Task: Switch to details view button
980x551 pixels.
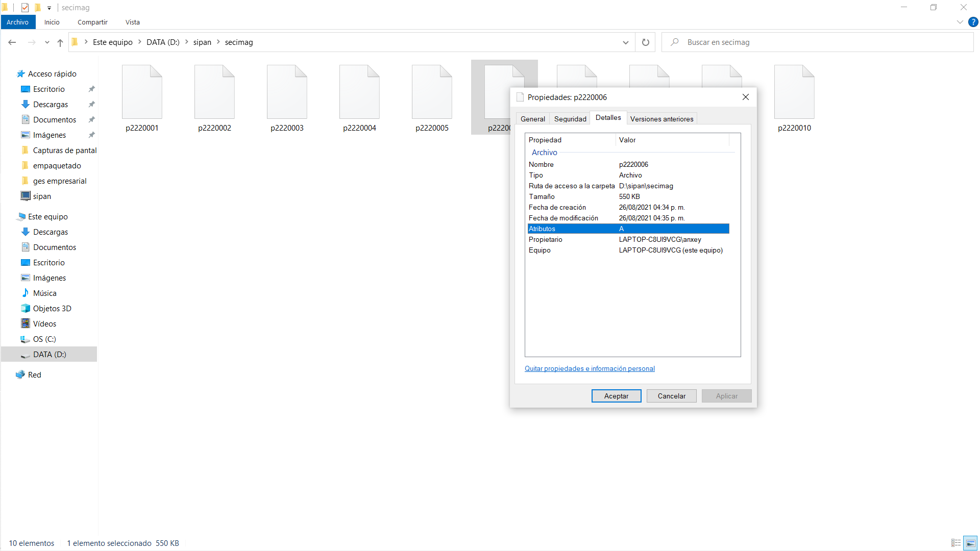Action: (955, 543)
